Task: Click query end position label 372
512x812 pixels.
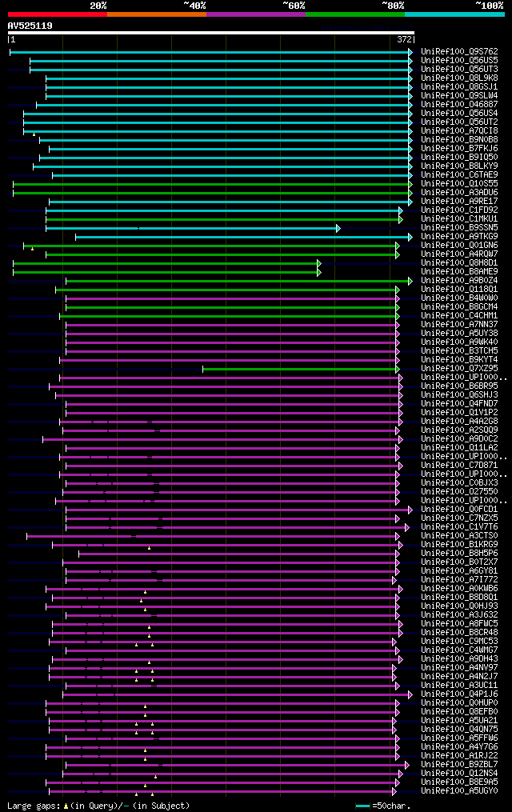Action: (405, 39)
